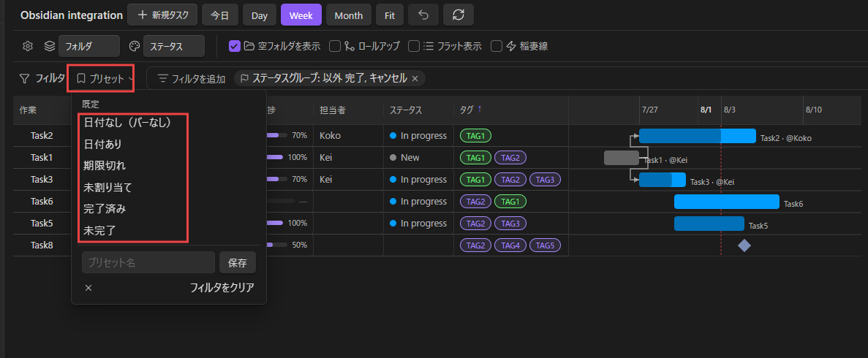Switch to Week view
The height and width of the screenshot is (358, 868).
coord(301,15)
